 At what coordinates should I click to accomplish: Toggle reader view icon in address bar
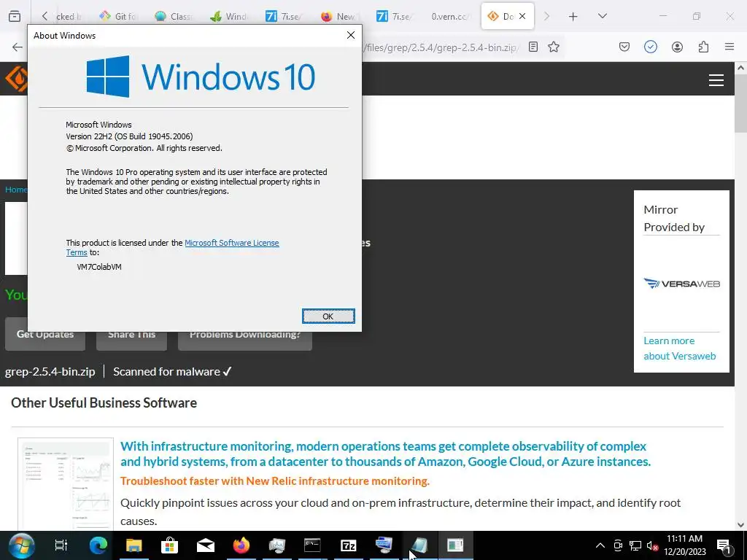[x=533, y=47]
